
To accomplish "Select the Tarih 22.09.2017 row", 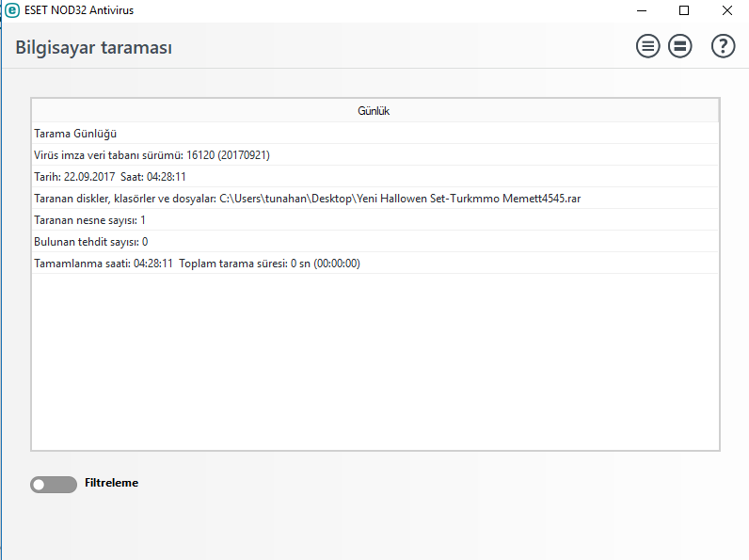I will pyautogui.click(x=374, y=177).
